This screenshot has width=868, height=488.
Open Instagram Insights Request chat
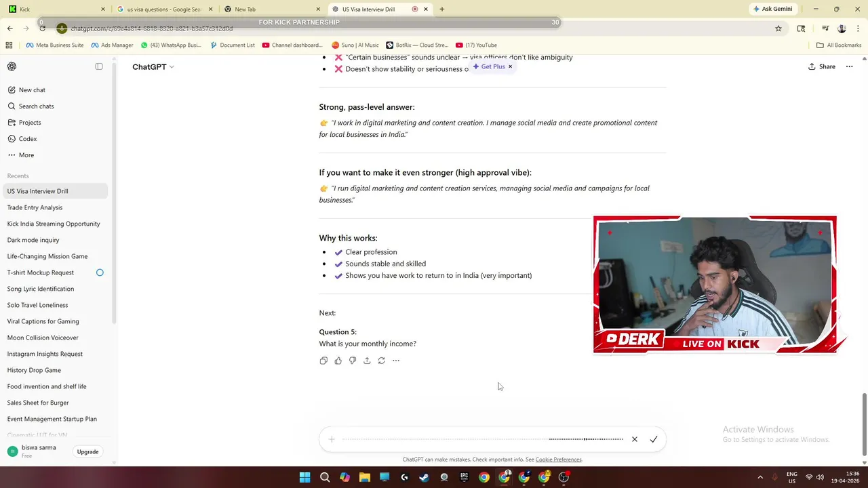click(55, 354)
